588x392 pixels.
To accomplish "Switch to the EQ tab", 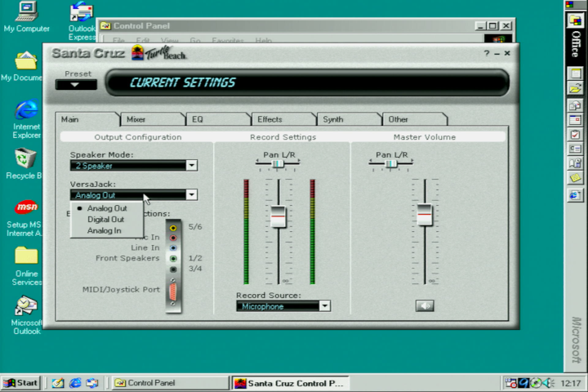I will click(218, 119).
